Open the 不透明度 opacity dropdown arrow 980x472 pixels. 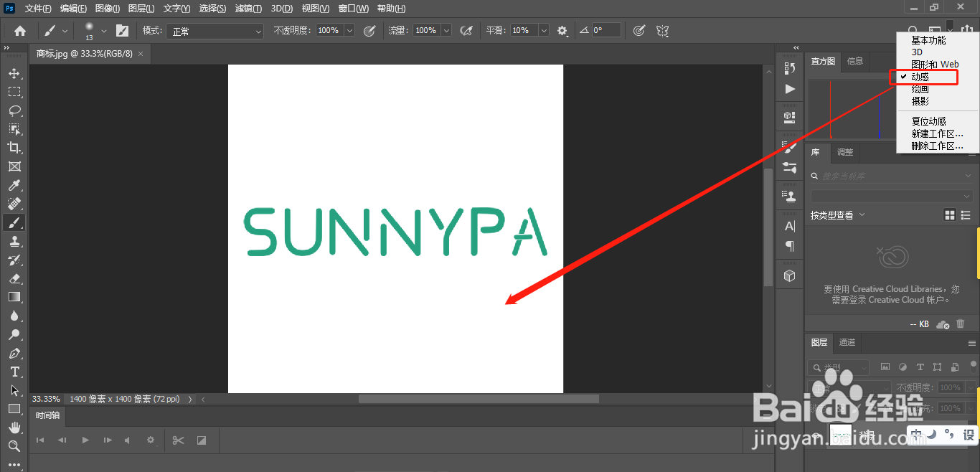point(349,30)
